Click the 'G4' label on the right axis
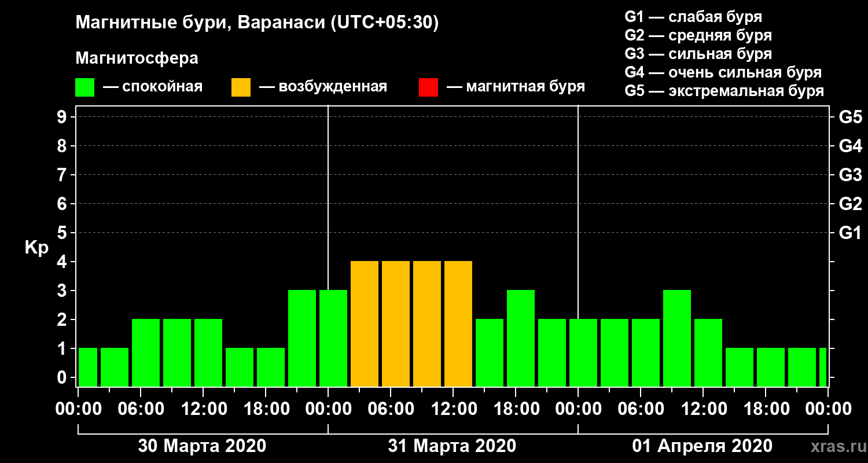Image resolution: width=868 pixels, height=463 pixels. pos(850,146)
